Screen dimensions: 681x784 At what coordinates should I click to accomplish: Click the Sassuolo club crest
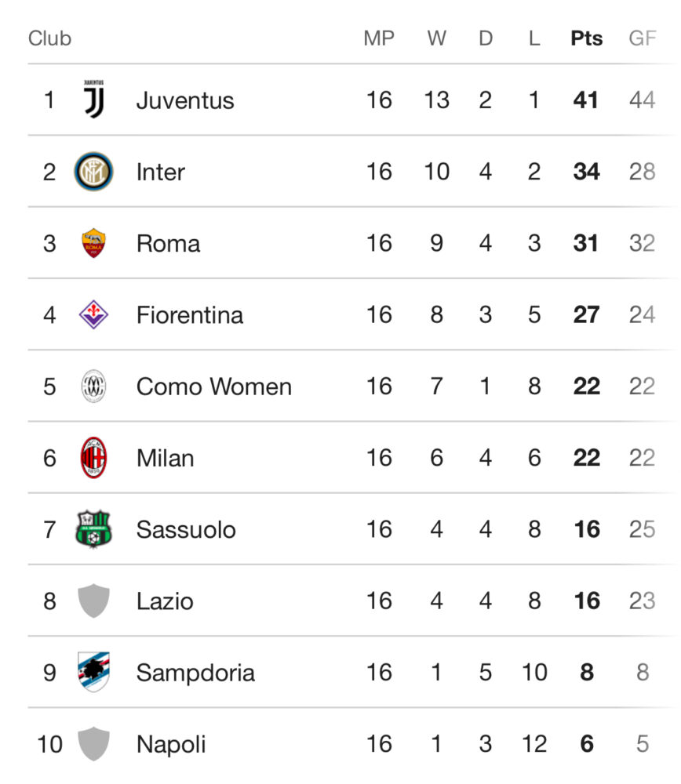93,529
